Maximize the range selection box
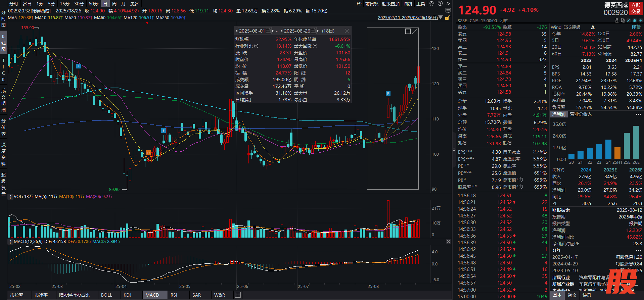Image resolution: width=644 pixels, height=300 pixels. pyautogui.click(x=408, y=31)
